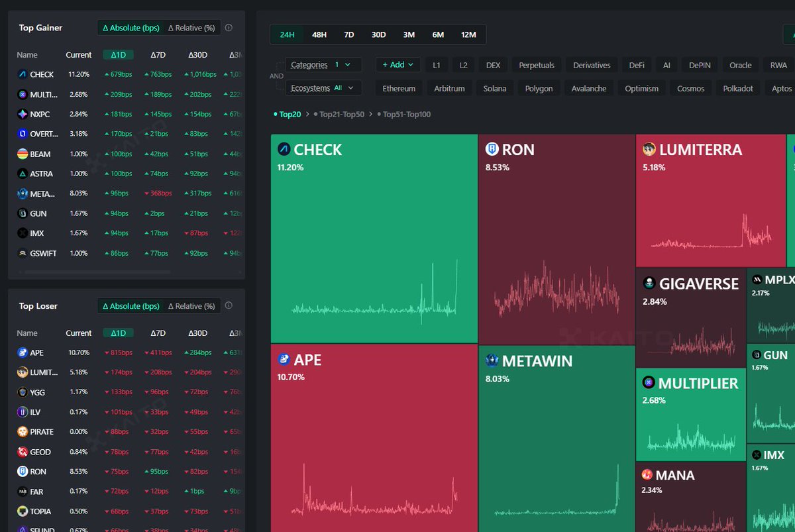Click the IMX token icon in Top Gainer list
Image resolution: width=795 pixels, height=532 pixels.
pos(22,233)
